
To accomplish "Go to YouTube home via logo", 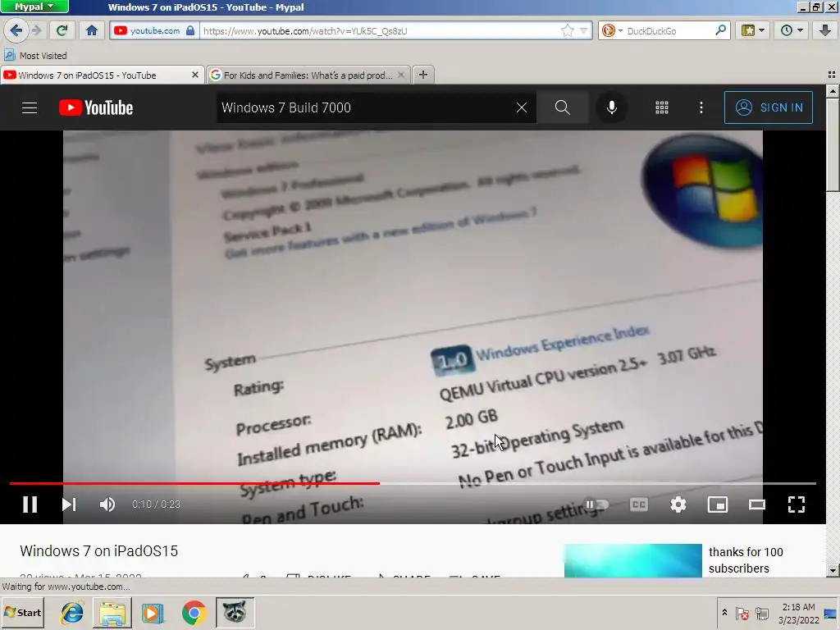I will coord(96,107).
